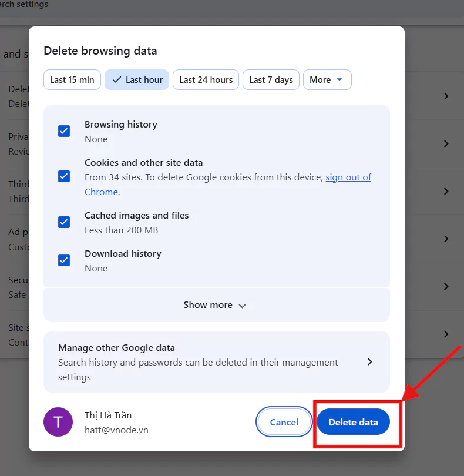This screenshot has width=464, height=476.
Task: Disable the Download history checkbox
Action: tap(64, 260)
